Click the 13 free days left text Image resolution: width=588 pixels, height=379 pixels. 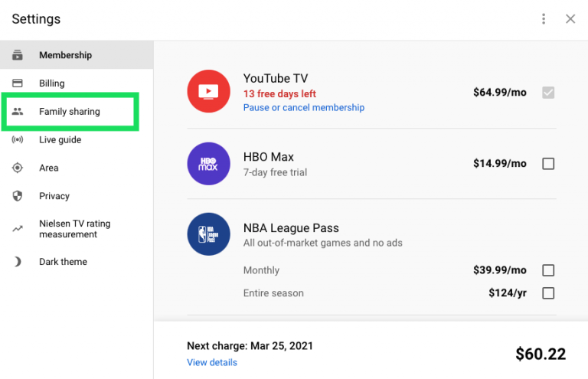click(279, 93)
